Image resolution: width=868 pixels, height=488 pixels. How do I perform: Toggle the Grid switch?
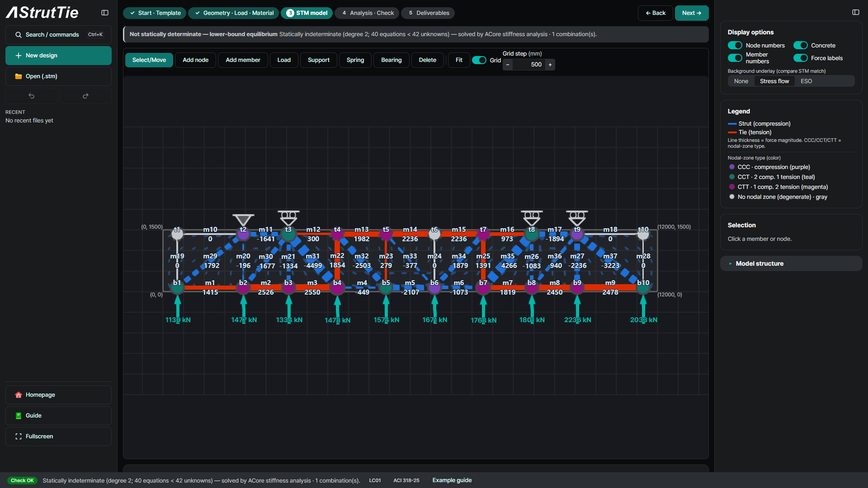[479, 60]
